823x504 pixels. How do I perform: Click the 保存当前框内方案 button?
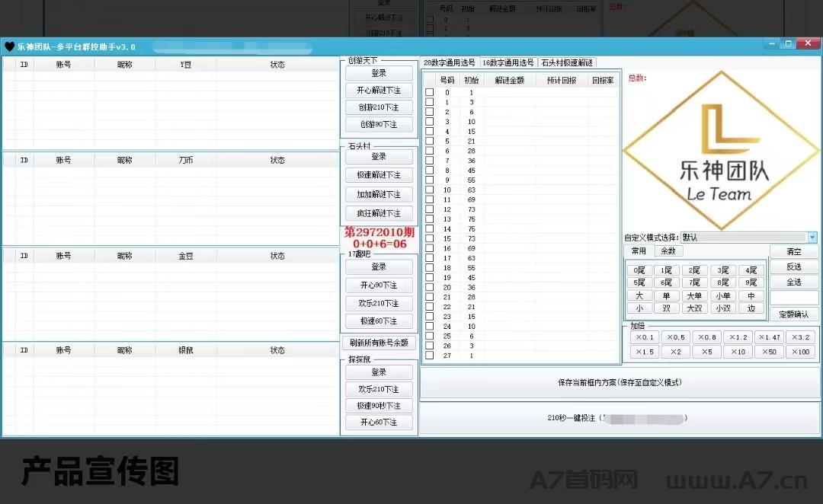pos(620,383)
